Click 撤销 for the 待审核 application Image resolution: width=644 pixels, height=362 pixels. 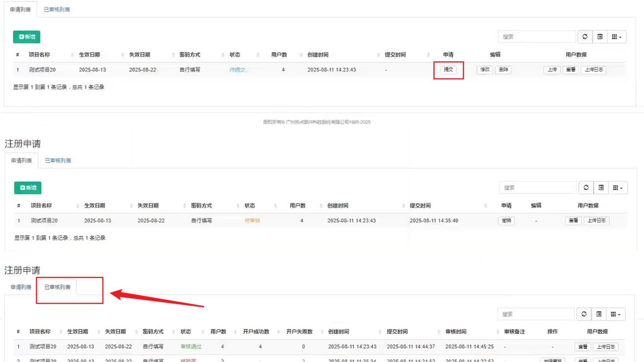point(506,221)
